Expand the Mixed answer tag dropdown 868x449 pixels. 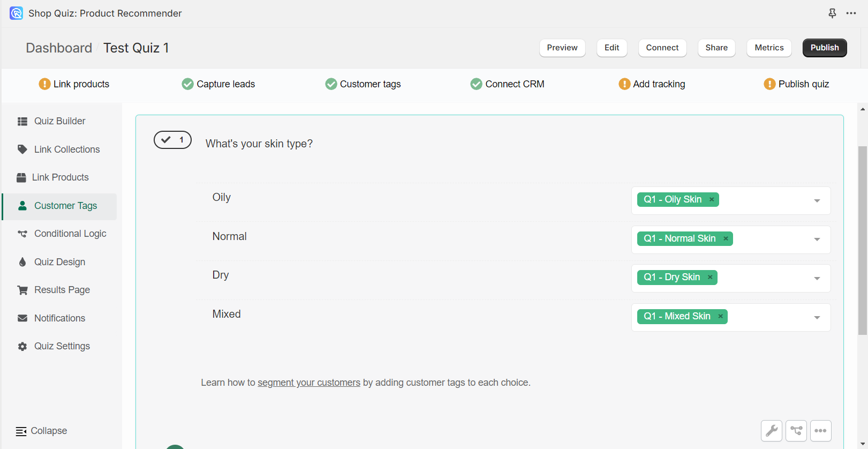click(x=817, y=318)
